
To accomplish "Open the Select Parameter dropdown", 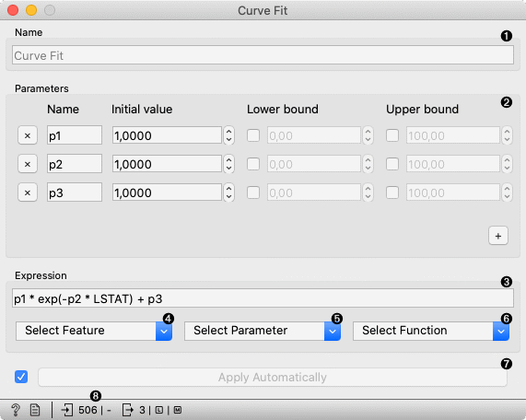I will (263, 331).
